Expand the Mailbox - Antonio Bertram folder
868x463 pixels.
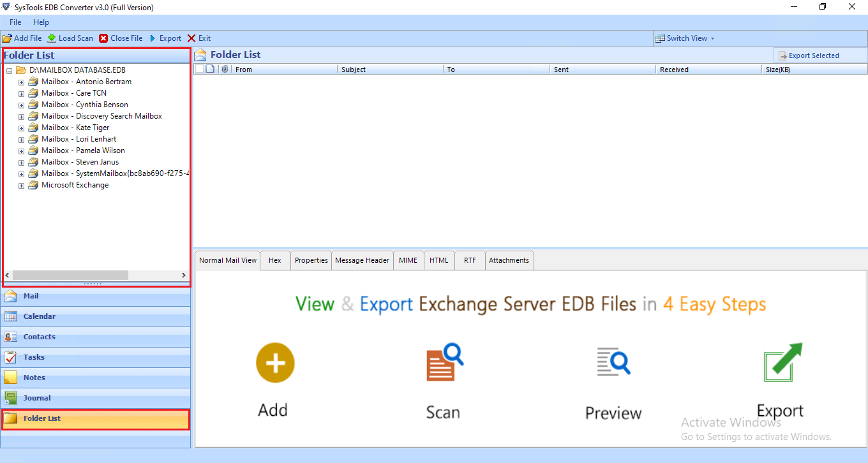21,81
